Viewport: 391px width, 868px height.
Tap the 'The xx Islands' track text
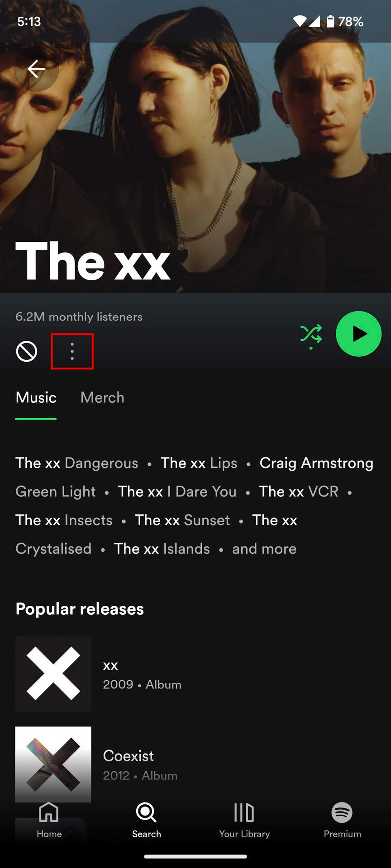162,549
